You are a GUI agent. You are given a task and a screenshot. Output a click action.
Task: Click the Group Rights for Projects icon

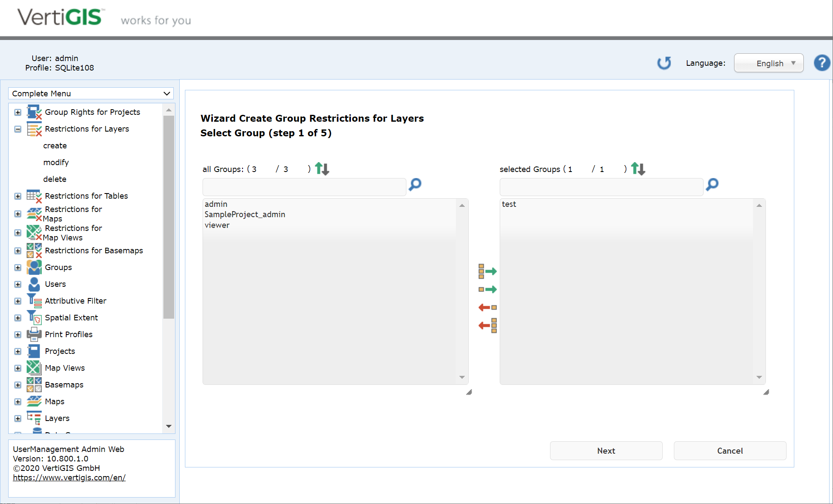tap(34, 112)
